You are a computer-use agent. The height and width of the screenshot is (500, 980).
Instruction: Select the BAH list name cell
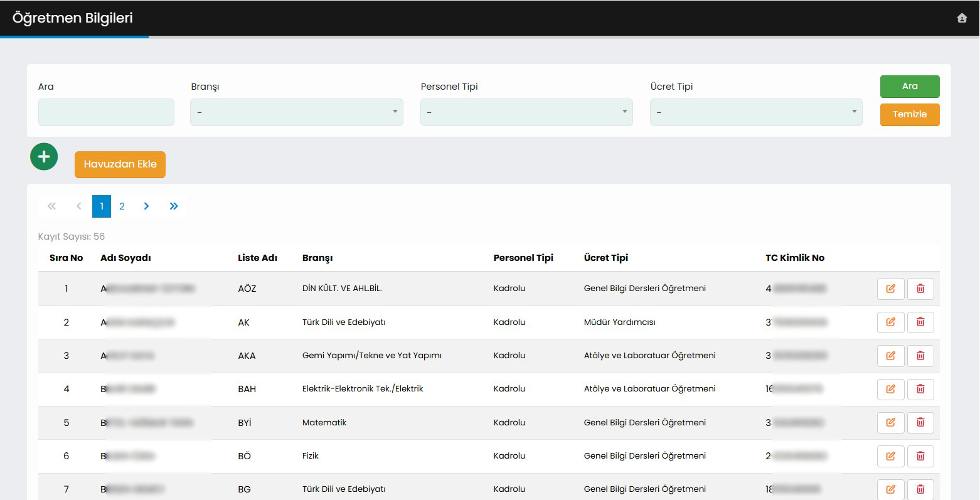(x=247, y=389)
